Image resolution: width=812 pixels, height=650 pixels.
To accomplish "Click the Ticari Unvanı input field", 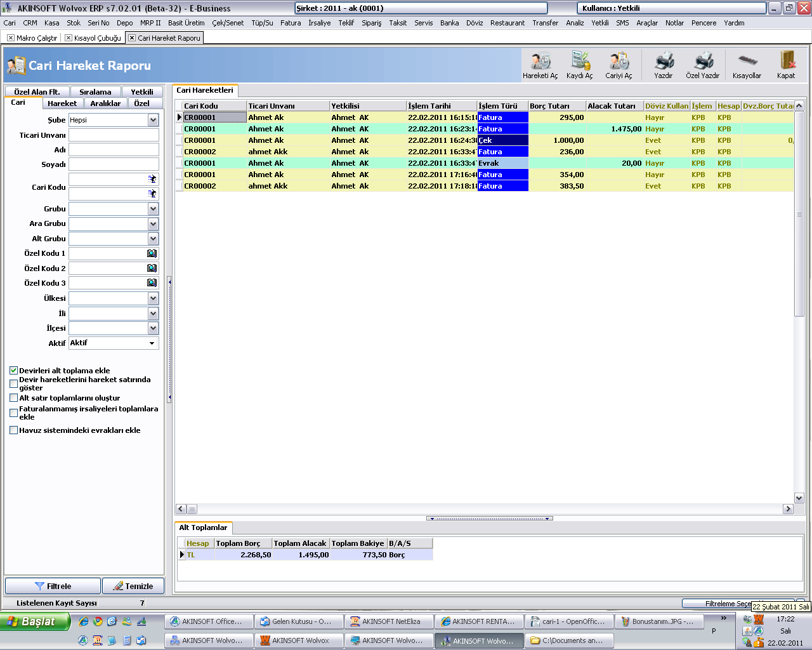I will point(114,135).
